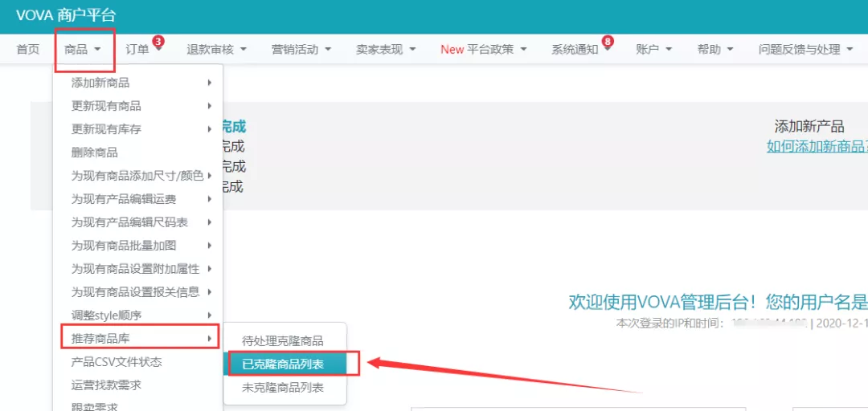868x411 pixels.
Task: Open the 首页 home page
Action: point(28,49)
